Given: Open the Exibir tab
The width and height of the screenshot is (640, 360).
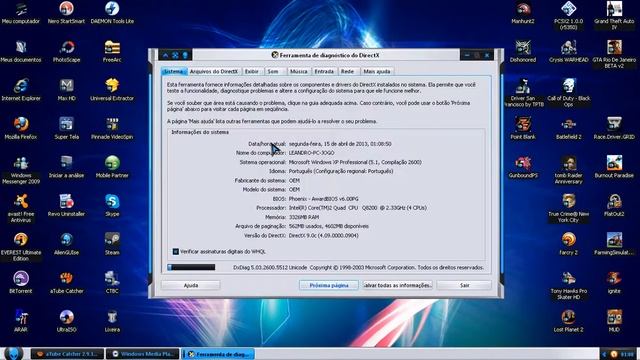Looking at the screenshot, I should coord(251,71).
